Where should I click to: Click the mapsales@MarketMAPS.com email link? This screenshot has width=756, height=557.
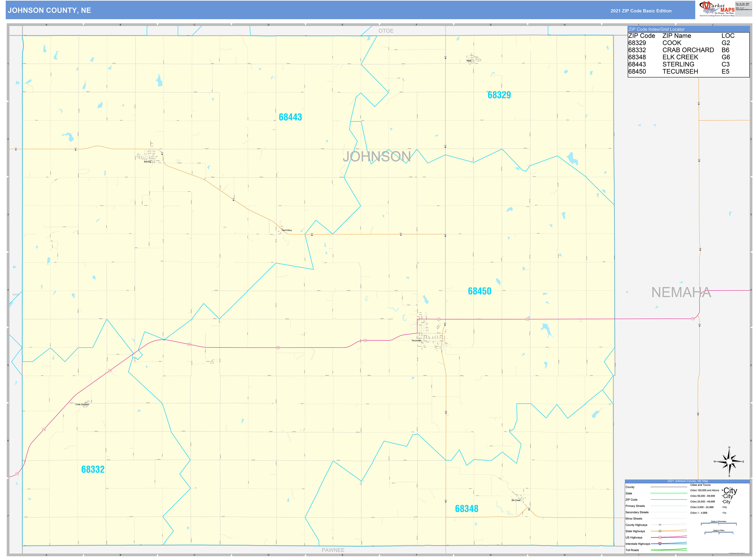coord(744,9)
